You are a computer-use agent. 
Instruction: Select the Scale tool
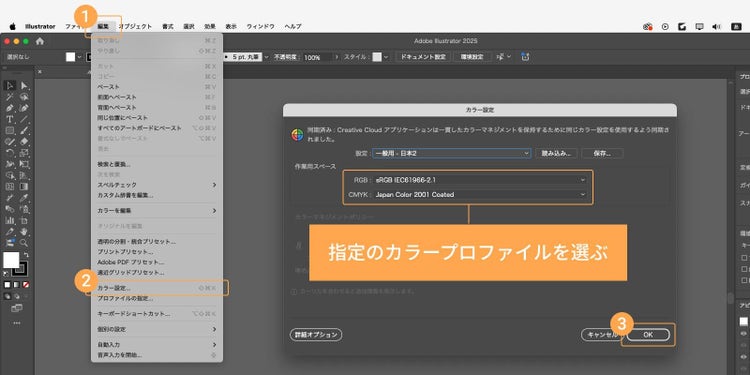click(24, 152)
